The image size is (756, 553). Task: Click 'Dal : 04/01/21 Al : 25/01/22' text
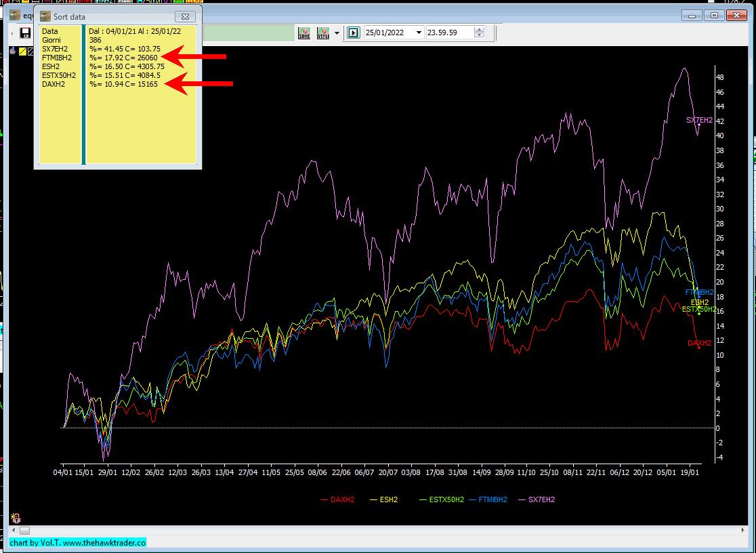(135, 31)
